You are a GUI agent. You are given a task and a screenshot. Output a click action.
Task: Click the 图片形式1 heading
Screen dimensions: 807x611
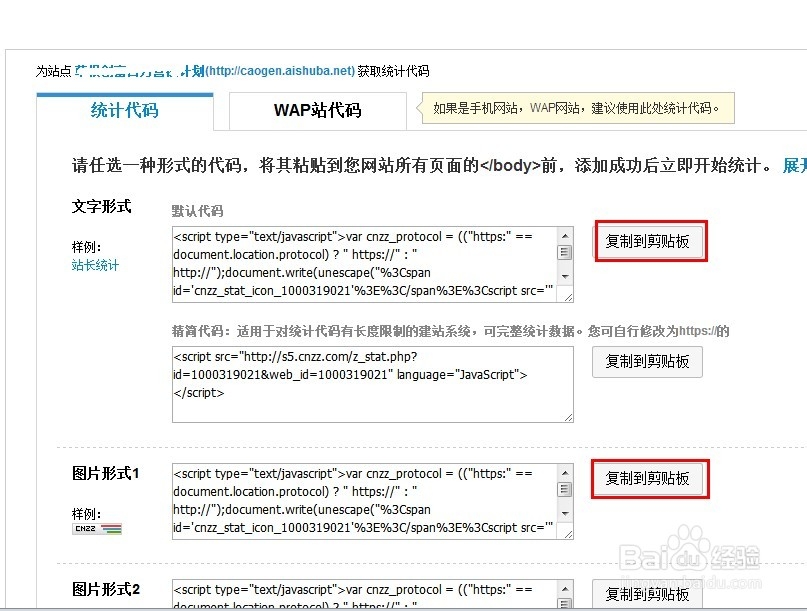click(106, 473)
